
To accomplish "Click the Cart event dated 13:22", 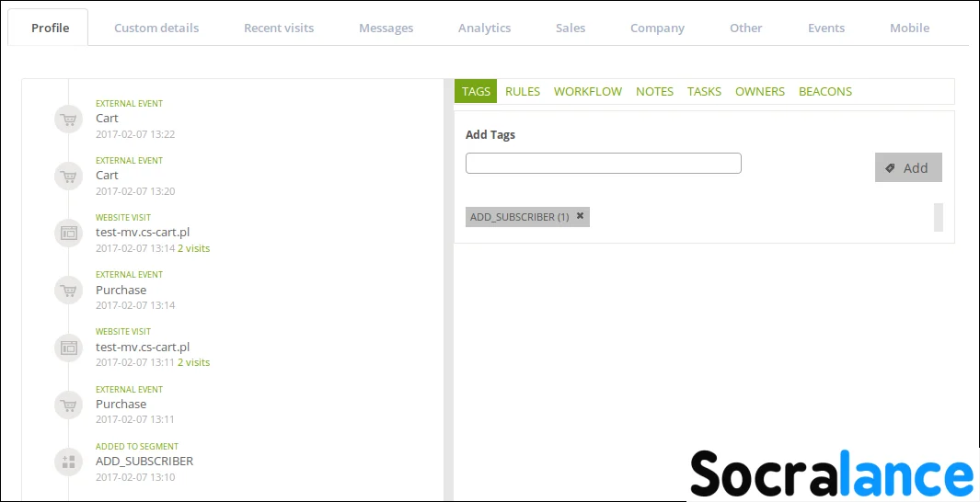I will 107,118.
